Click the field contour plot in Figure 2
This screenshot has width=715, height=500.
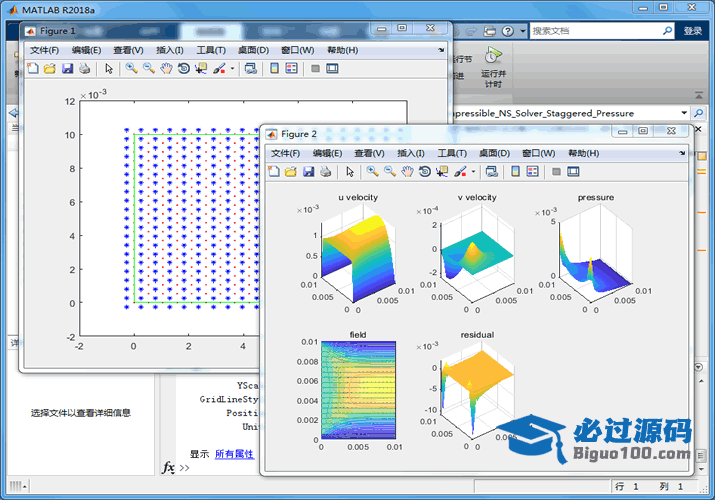[x=358, y=390]
